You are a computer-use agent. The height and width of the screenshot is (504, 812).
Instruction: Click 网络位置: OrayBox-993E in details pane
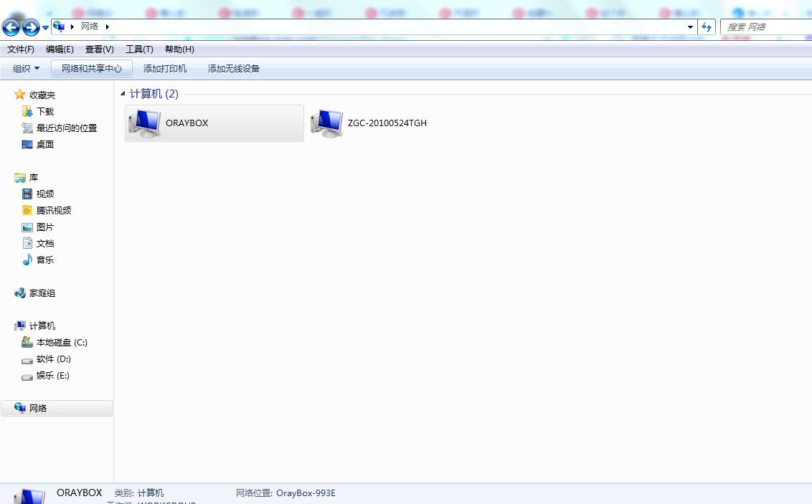[286, 493]
